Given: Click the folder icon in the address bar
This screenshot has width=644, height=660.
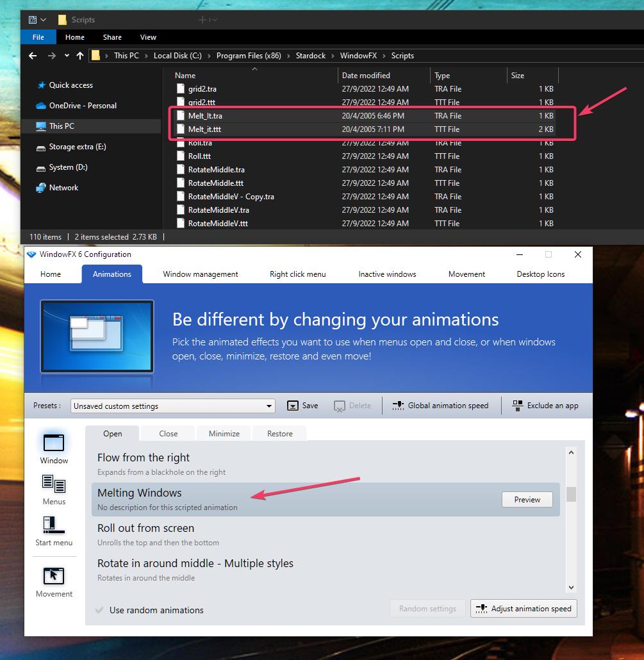Looking at the screenshot, I should click(x=96, y=55).
